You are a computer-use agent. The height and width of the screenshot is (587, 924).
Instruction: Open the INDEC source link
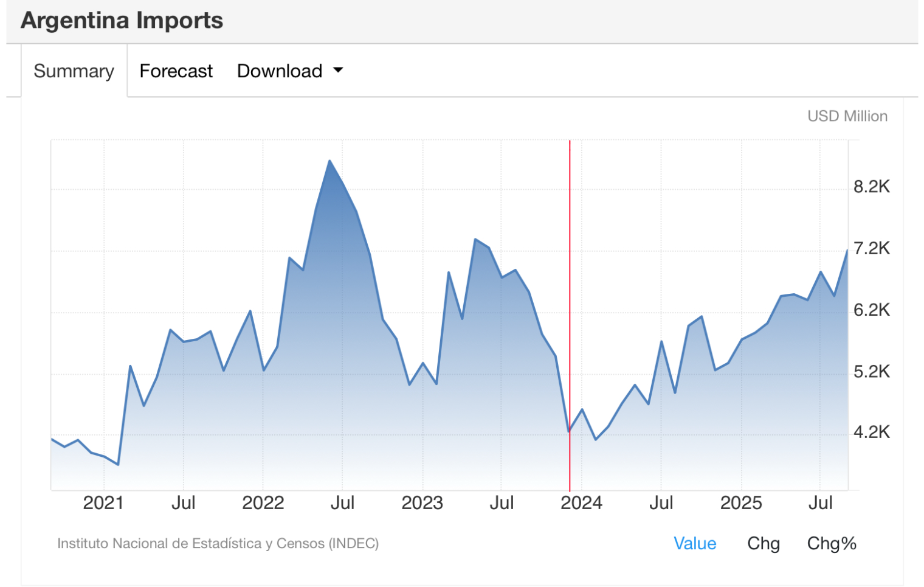(218, 543)
